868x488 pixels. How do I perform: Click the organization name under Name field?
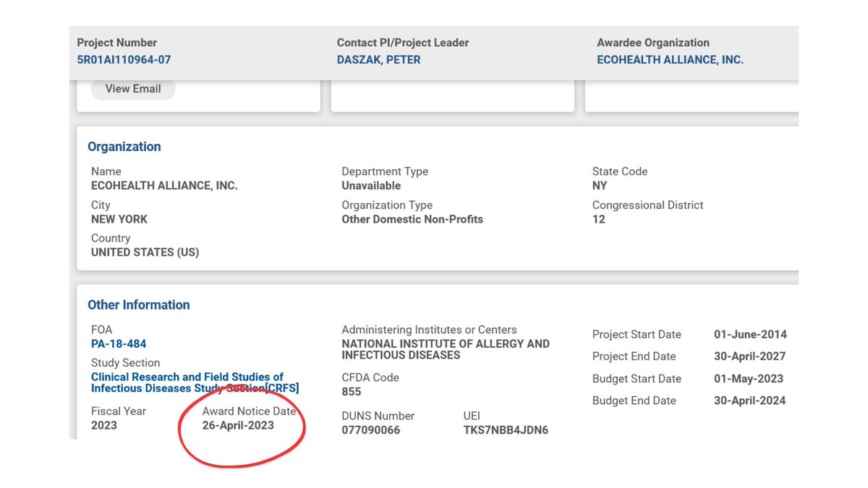(164, 186)
